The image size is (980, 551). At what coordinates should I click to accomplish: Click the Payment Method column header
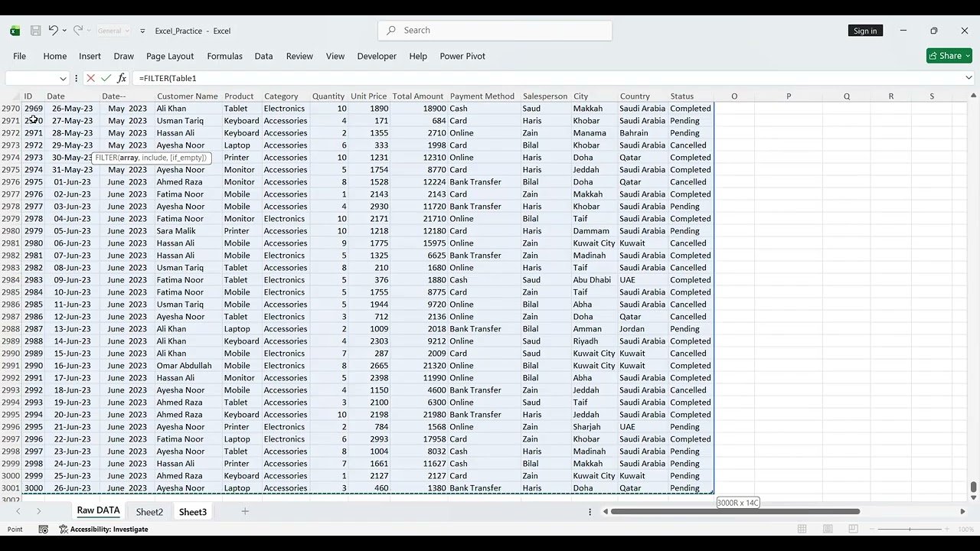[x=482, y=96]
